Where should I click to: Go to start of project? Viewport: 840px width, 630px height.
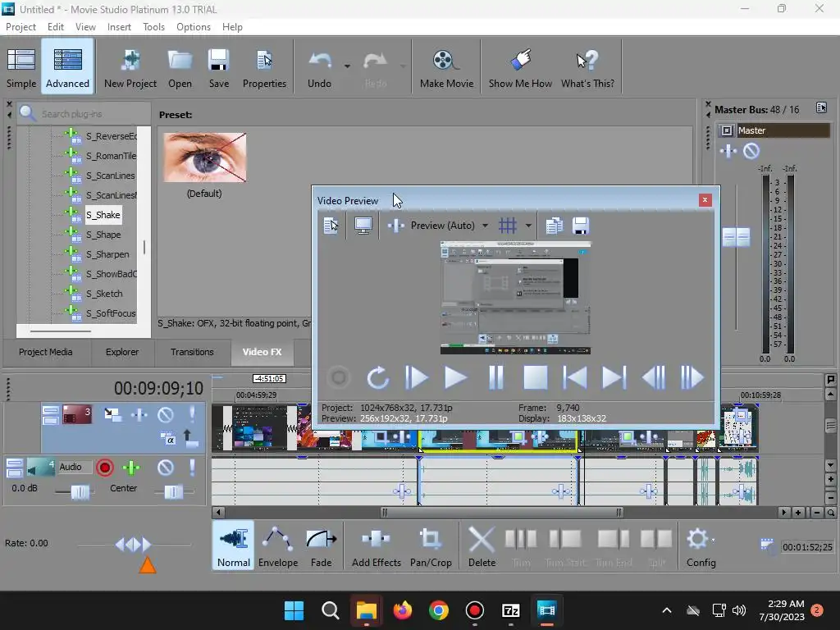coord(575,377)
